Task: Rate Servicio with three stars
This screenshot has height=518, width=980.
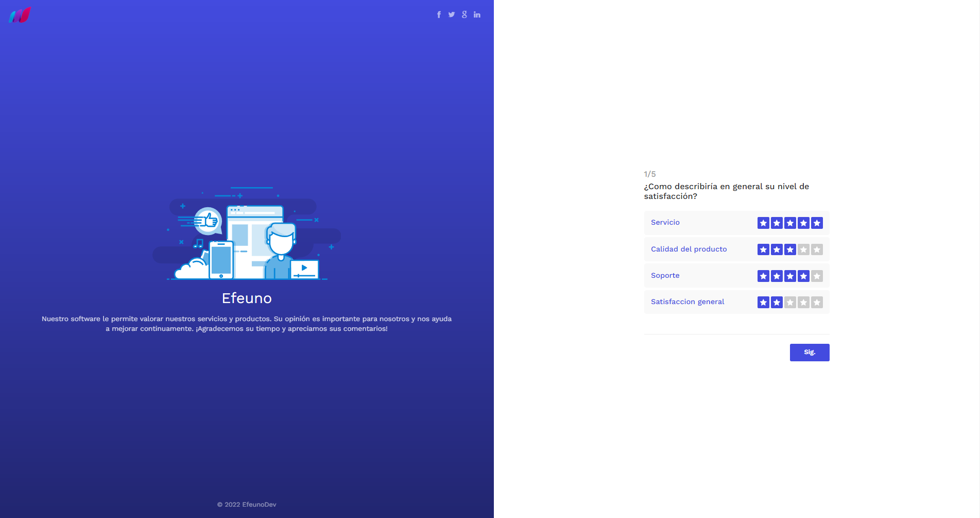Action: pyautogui.click(x=790, y=223)
